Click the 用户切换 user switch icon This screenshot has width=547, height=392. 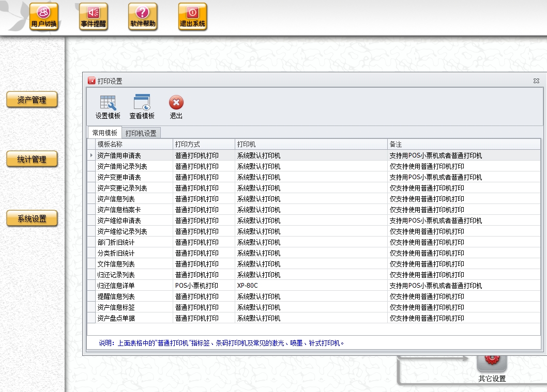pos(44,17)
